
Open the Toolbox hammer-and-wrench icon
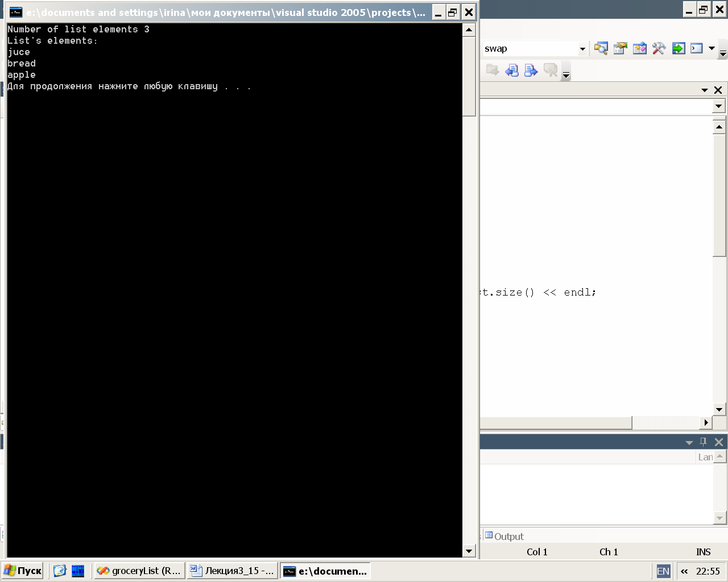(659, 49)
